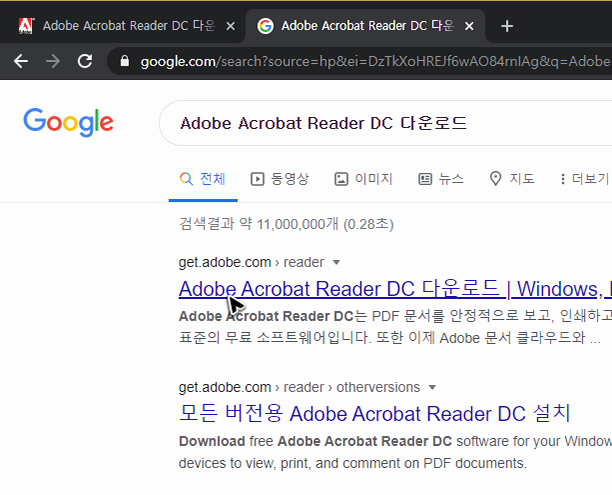Image resolution: width=612 pixels, height=495 pixels.
Task: Switch to 이미지 image results
Action: click(x=363, y=179)
